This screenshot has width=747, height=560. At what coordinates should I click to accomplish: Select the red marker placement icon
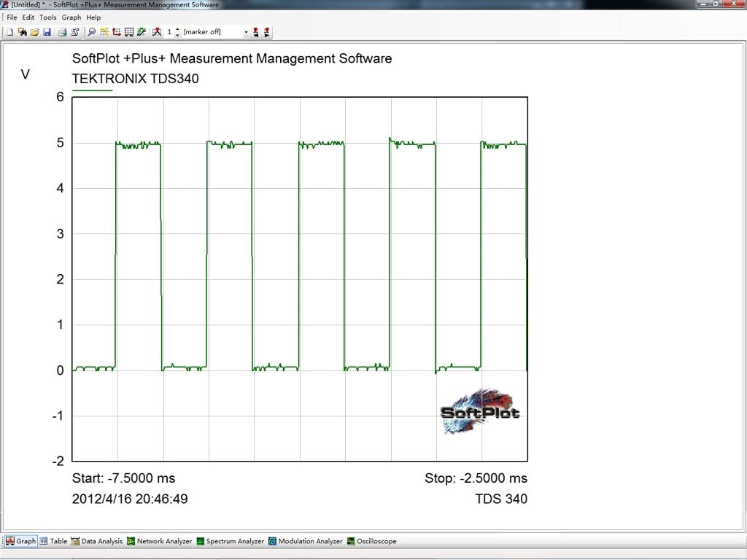pos(155,32)
